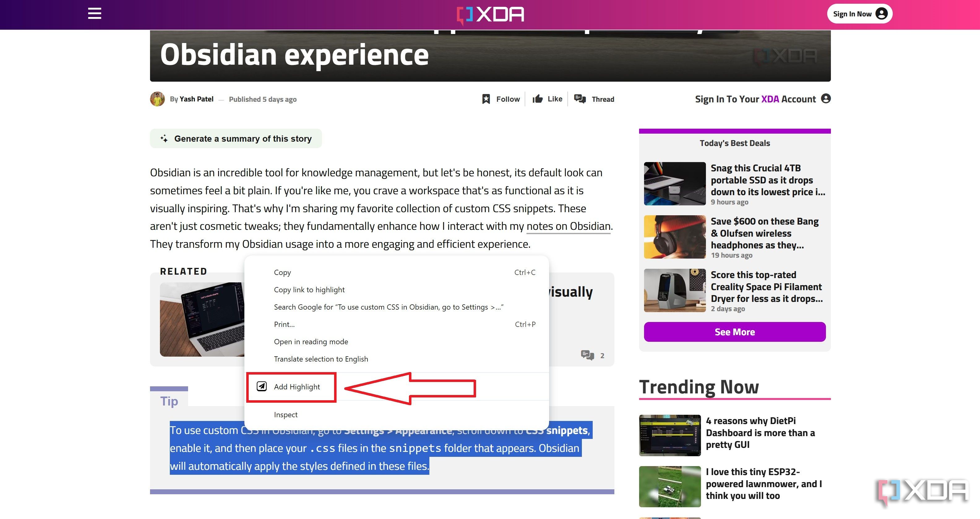Go to the XDA logo homepage link

490,15
